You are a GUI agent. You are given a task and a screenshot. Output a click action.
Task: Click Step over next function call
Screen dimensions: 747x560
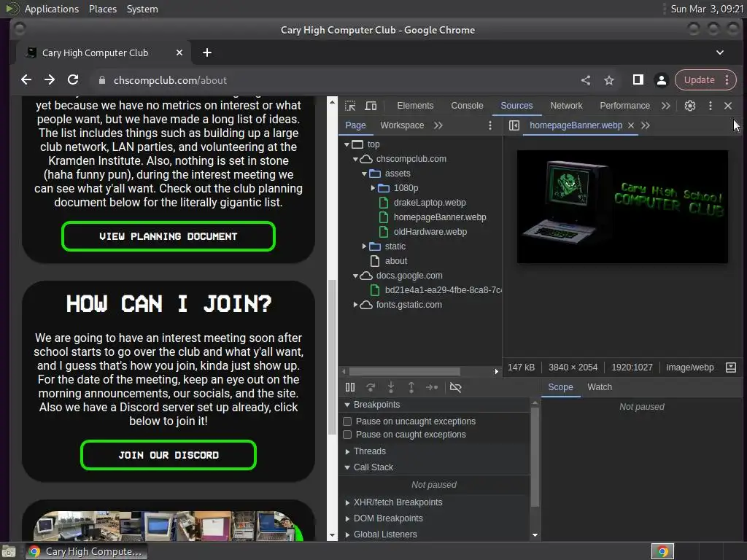click(x=371, y=387)
